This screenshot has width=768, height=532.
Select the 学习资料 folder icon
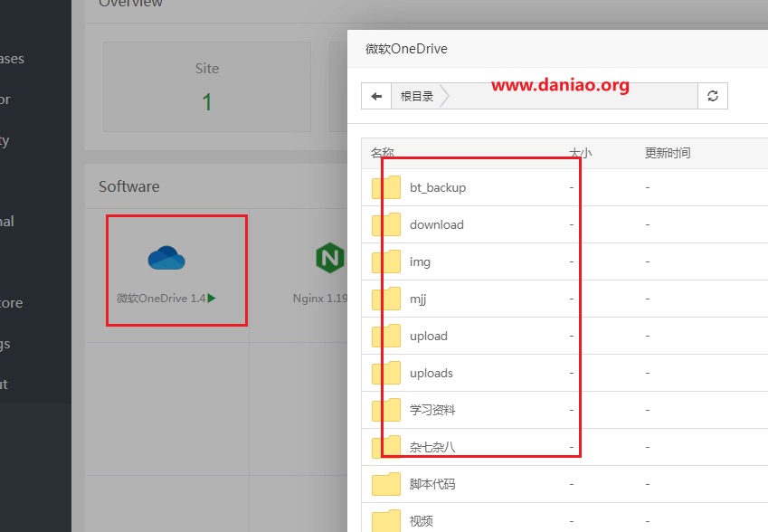386,410
